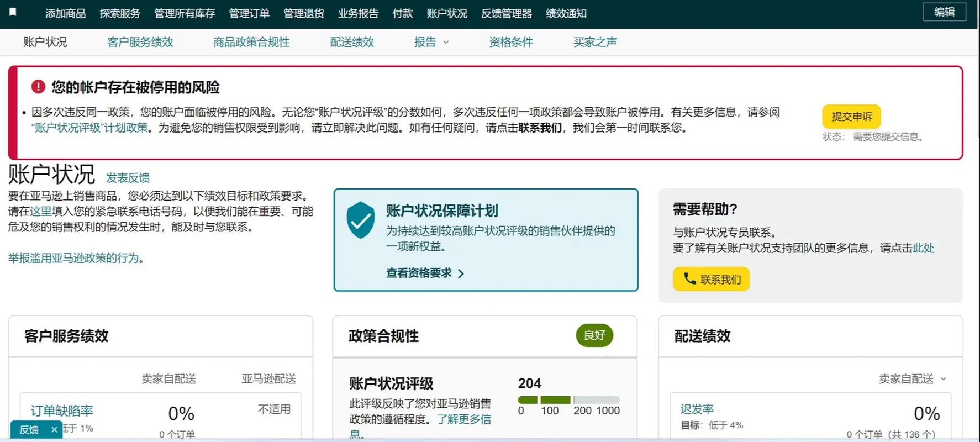Open 业务报告 menu

coord(359,13)
